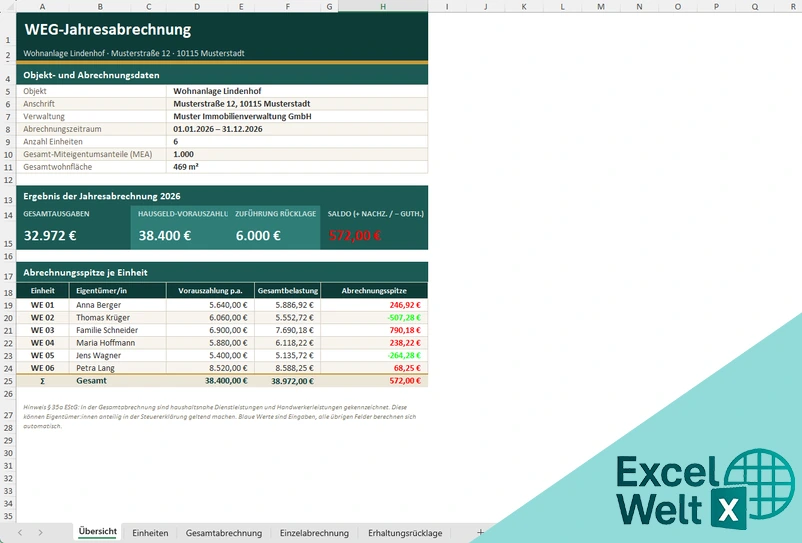Select the Übersicht sheet tab
This screenshot has height=543, width=802.
click(98, 532)
